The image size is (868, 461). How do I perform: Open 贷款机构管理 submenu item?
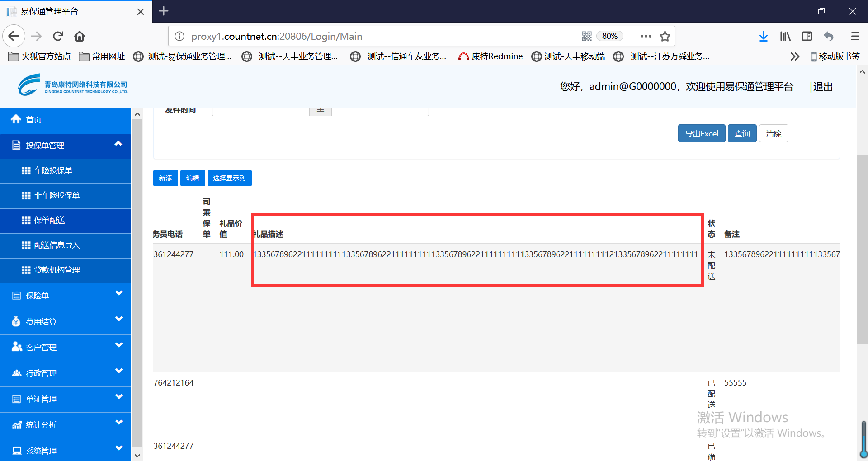click(x=66, y=270)
